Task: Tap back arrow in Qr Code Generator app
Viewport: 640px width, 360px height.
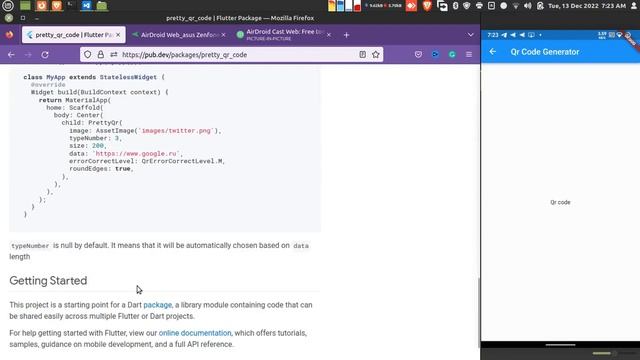Action: point(493,52)
